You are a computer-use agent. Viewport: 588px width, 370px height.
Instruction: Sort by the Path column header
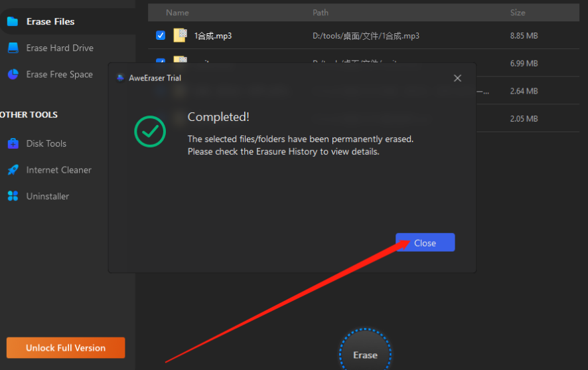pyautogui.click(x=321, y=13)
